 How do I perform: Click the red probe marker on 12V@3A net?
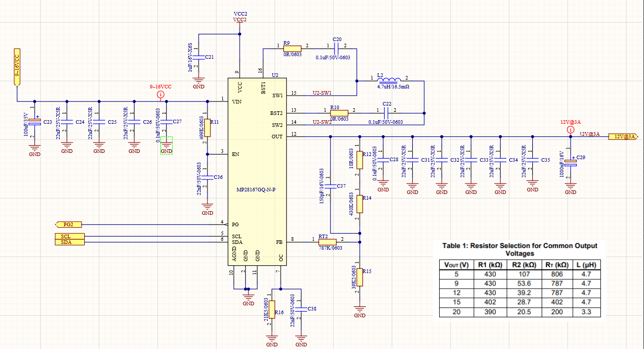[571, 130]
